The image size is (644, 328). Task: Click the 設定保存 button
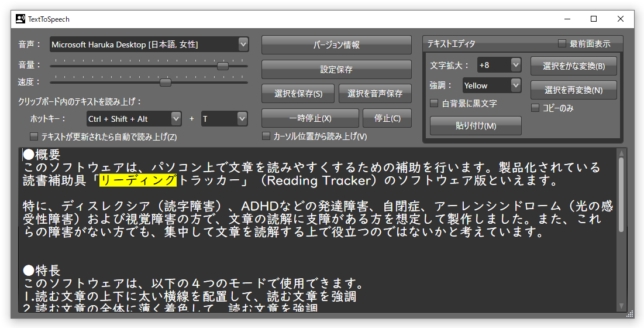tap(336, 70)
